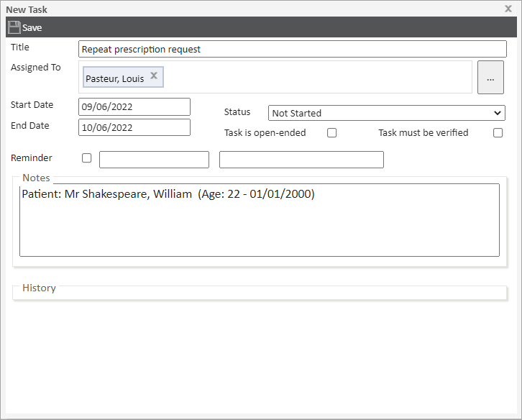Select the Pasteur, Louis assignee chip
The height and width of the screenshot is (420, 522).
(115, 78)
